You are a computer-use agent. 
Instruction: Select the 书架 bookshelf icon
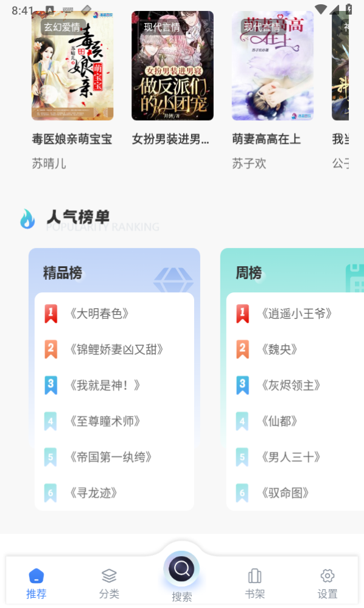click(x=254, y=576)
